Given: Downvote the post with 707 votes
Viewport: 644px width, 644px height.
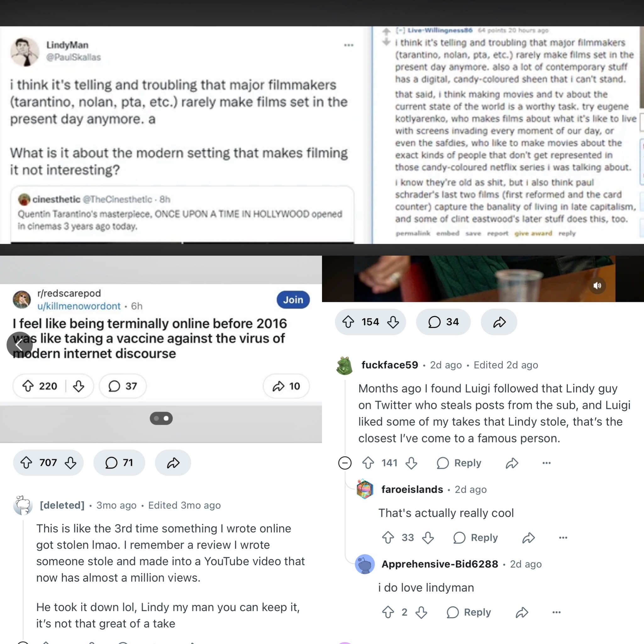Looking at the screenshot, I should coord(70,462).
